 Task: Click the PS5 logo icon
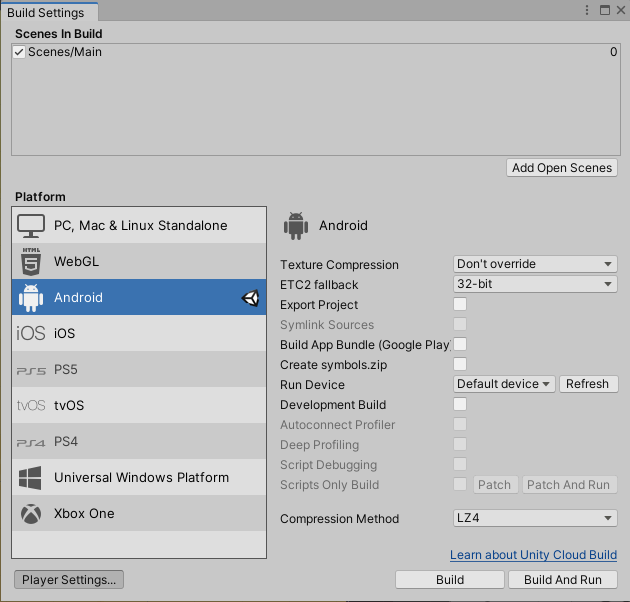(x=31, y=371)
